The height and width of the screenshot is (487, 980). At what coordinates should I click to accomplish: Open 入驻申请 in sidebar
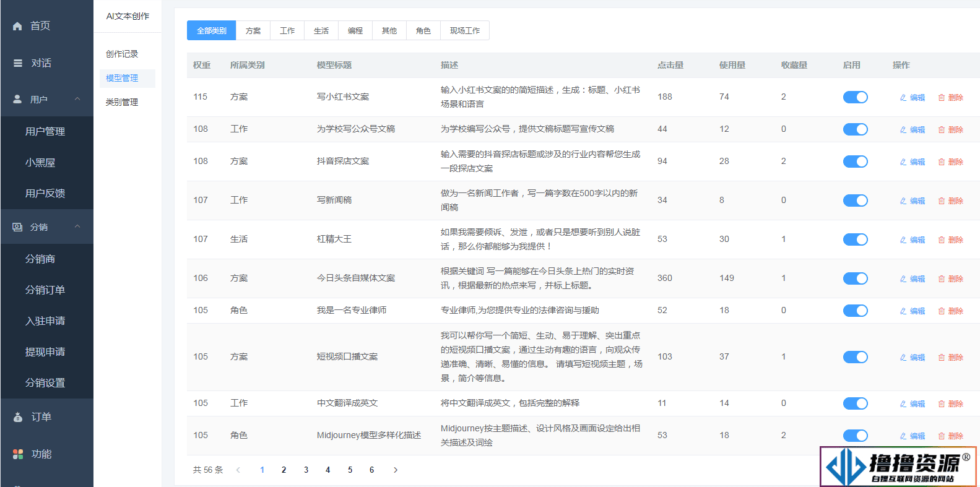pos(46,321)
